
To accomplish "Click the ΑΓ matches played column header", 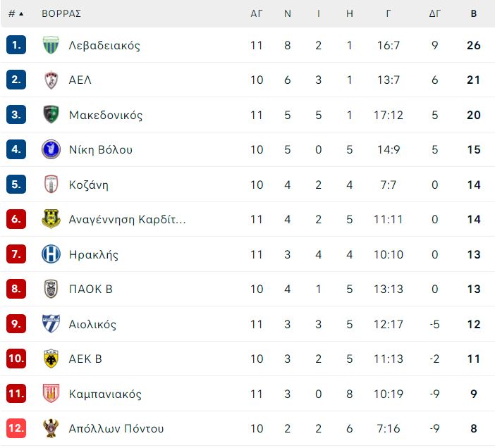I will point(257,13).
